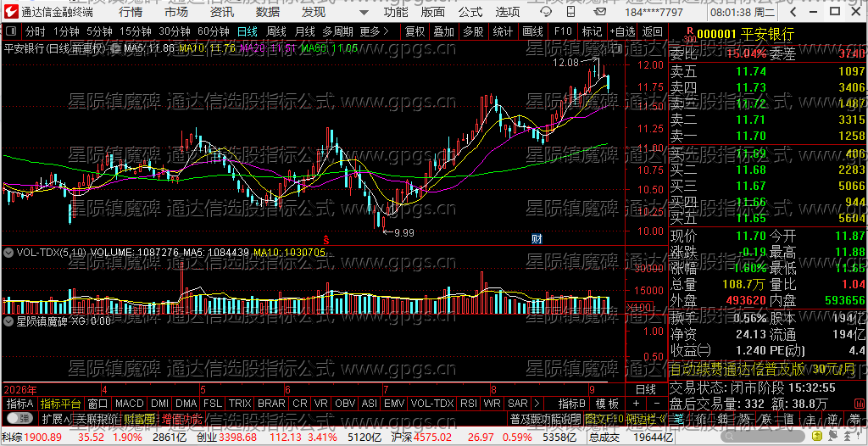Click the 返回 button
Image resolution: width=868 pixels, height=446 pixels.
coord(653,32)
